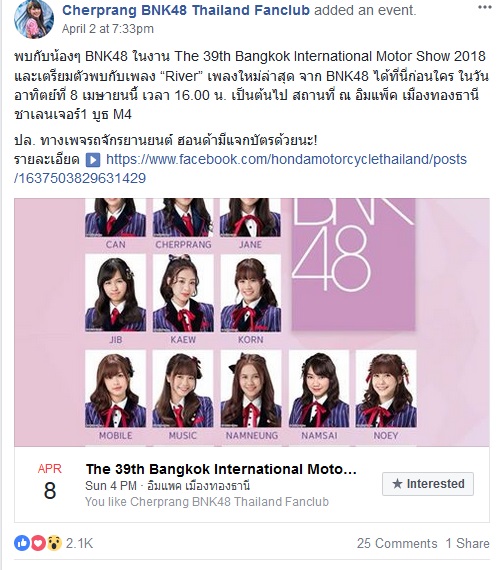Click the event location อิมแพค เมืองทองธานี text
The image size is (502, 570).
[x=218, y=486]
